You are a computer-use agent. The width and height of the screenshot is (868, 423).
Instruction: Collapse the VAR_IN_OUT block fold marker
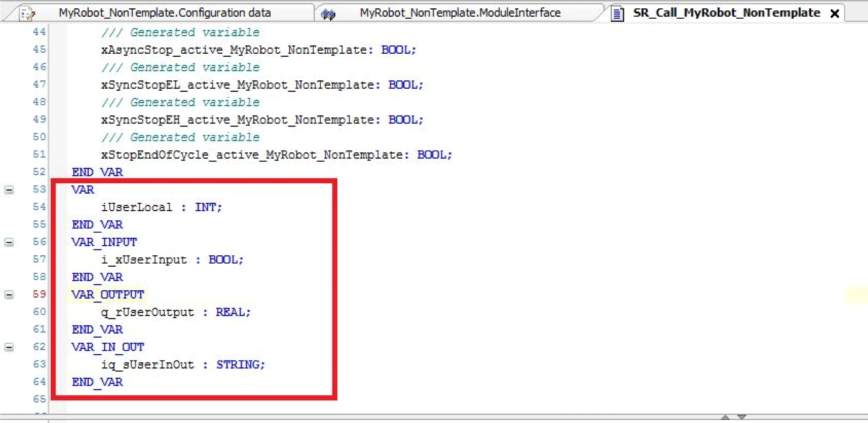tap(9, 347)
